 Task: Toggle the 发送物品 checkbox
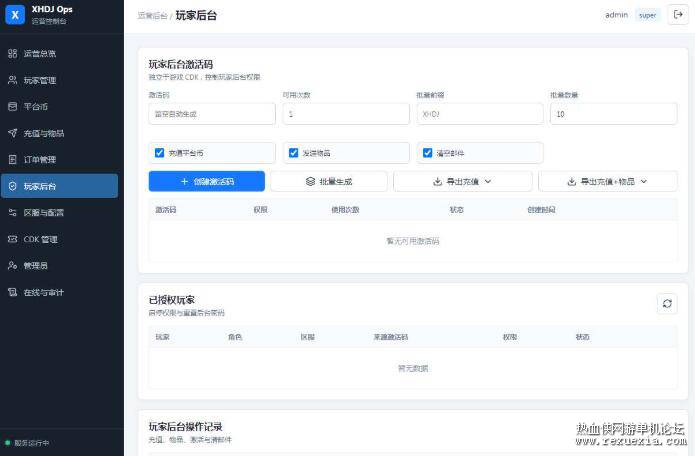coord(293,153)
